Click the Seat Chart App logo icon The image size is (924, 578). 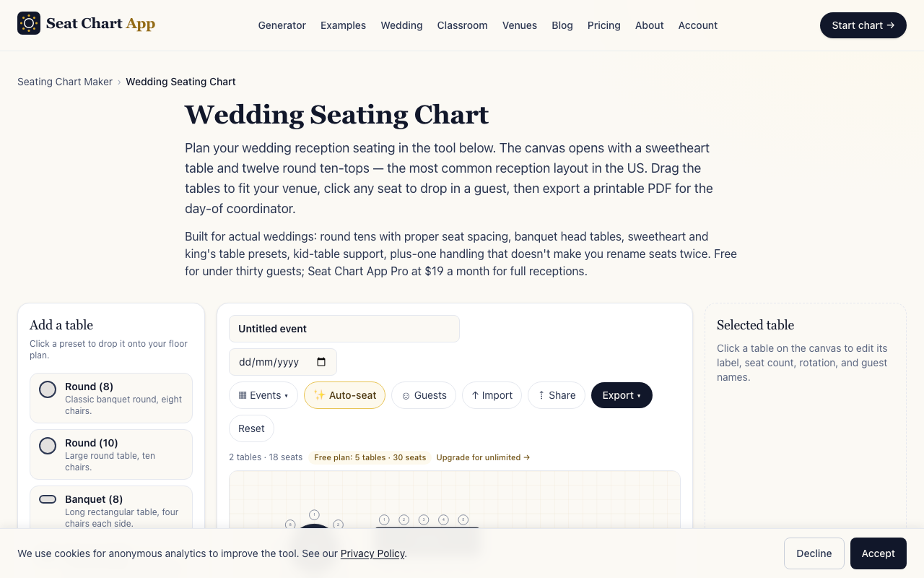[29, 23]
